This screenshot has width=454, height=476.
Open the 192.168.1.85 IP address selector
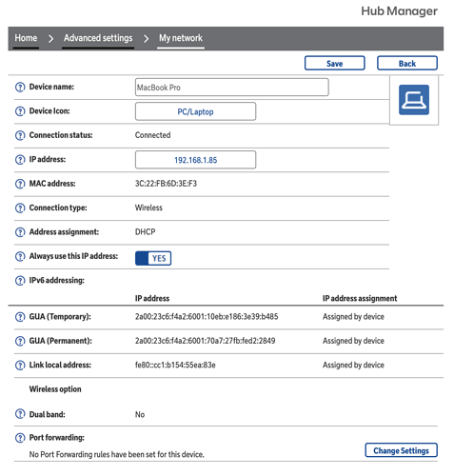pos(195,160)
